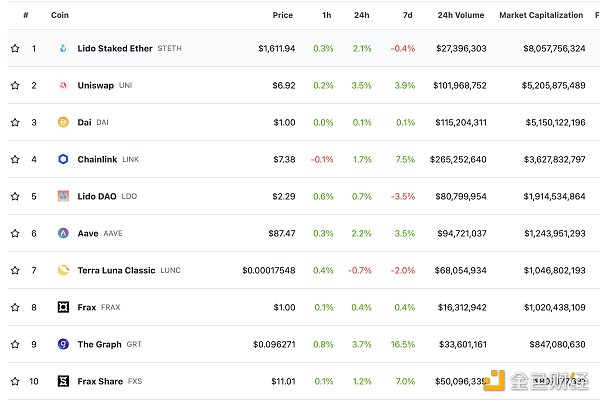Click the Frax logo icon

coord(63,308)
